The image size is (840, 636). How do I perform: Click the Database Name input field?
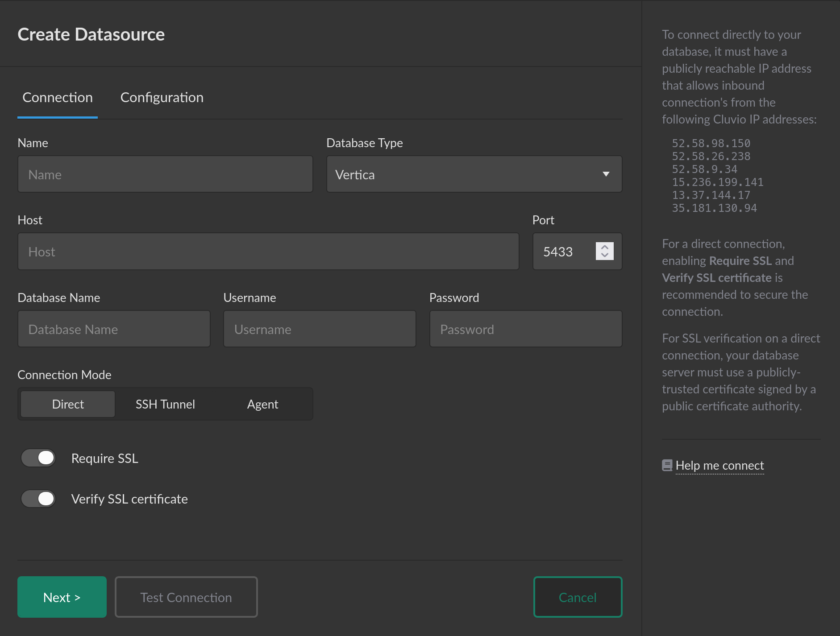[114, 329]
